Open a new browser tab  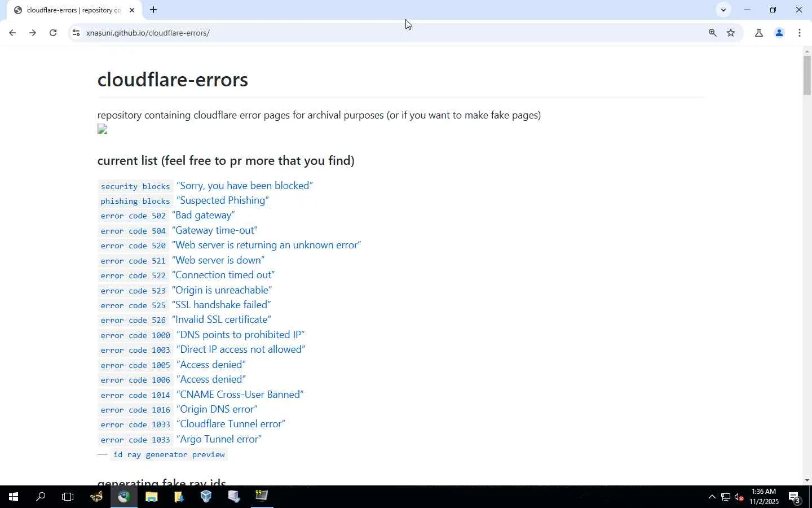tap(153, 10)
